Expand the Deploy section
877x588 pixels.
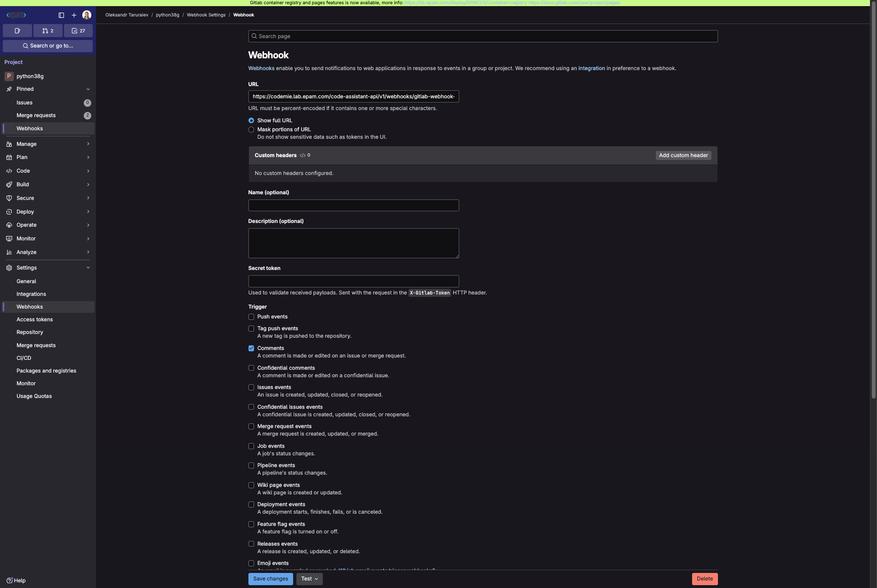click(25, 212)
